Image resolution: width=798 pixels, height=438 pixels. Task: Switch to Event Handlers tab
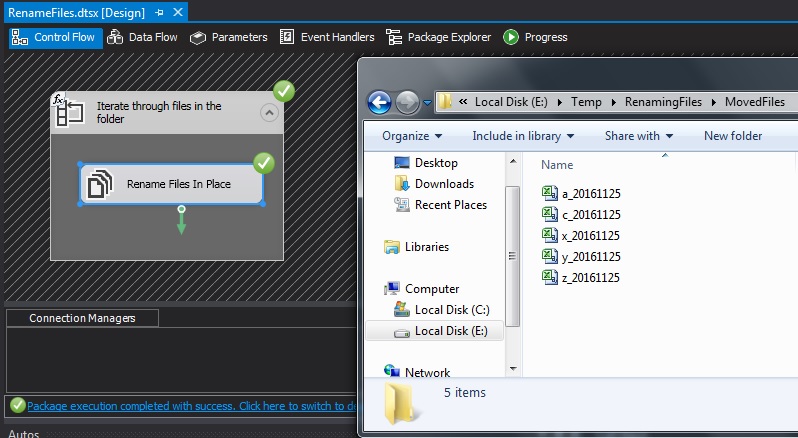click(x=327, y=38)
